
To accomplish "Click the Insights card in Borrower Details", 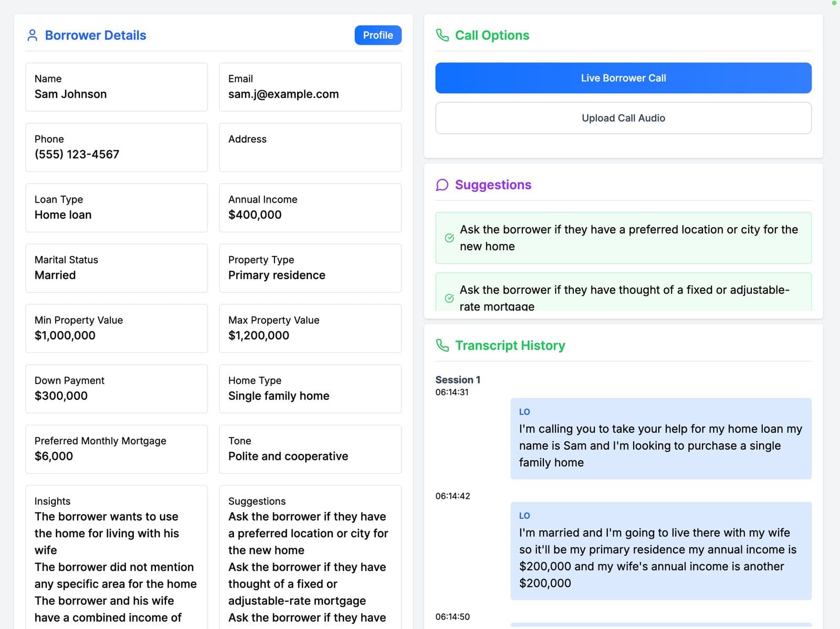I will click(116, 556).
